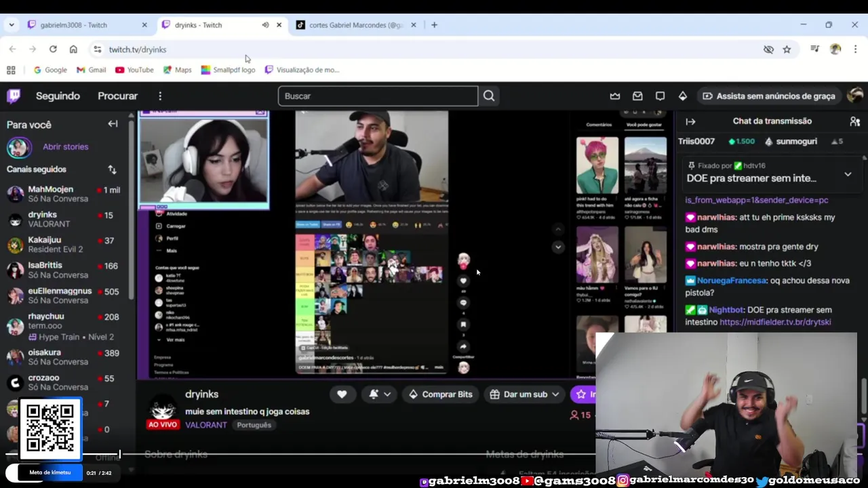This screenshot has width=868, height=488.
Task: Sort the Canais seguidos list
Action: pyautogui.click(x=112, y=169)
